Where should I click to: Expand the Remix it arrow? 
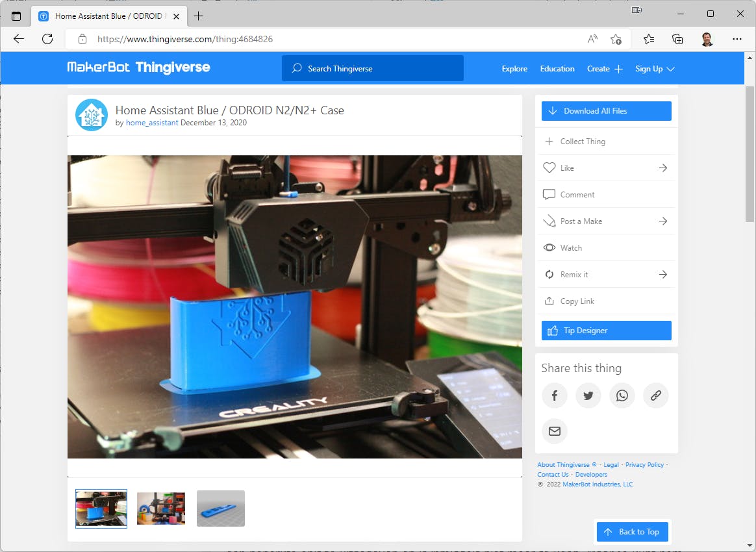(663, 275)
